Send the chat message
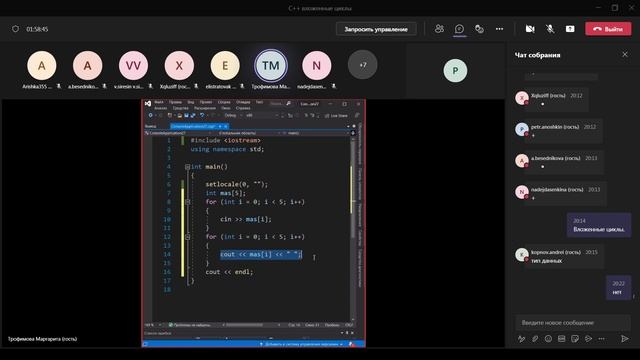This screenshot has height=360, width=640. tap(624, 338)
